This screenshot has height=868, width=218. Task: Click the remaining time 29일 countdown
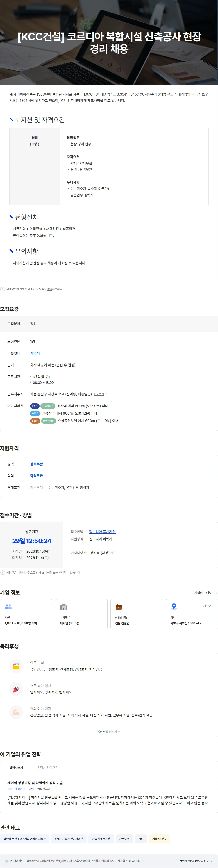coord(32,541)
